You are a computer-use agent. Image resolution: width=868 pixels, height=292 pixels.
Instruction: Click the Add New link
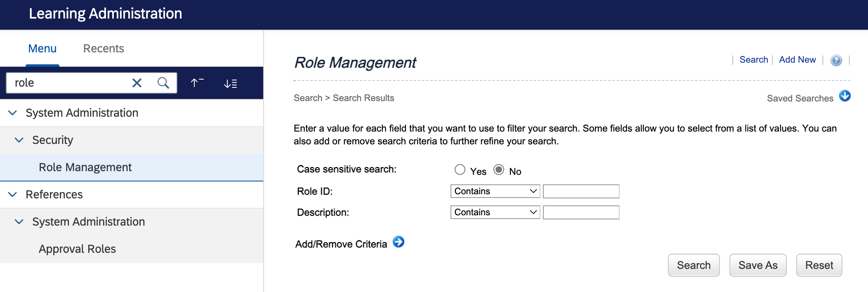tap(797, 60)
